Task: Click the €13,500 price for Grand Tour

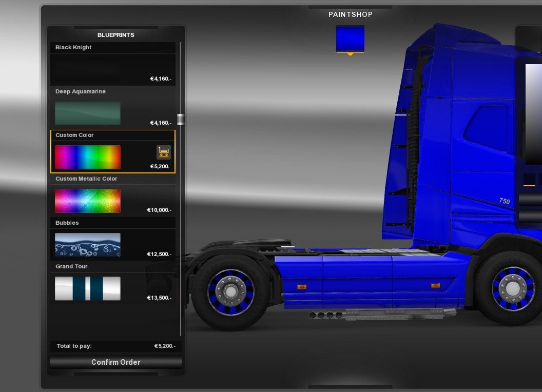Action: 159,298
